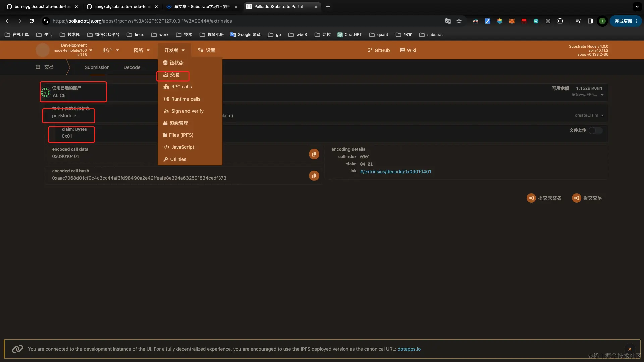Viewport: 644px width, 362px height.
Task: Open the 账户 accounts dropdown menu
Action: (111, 50)
